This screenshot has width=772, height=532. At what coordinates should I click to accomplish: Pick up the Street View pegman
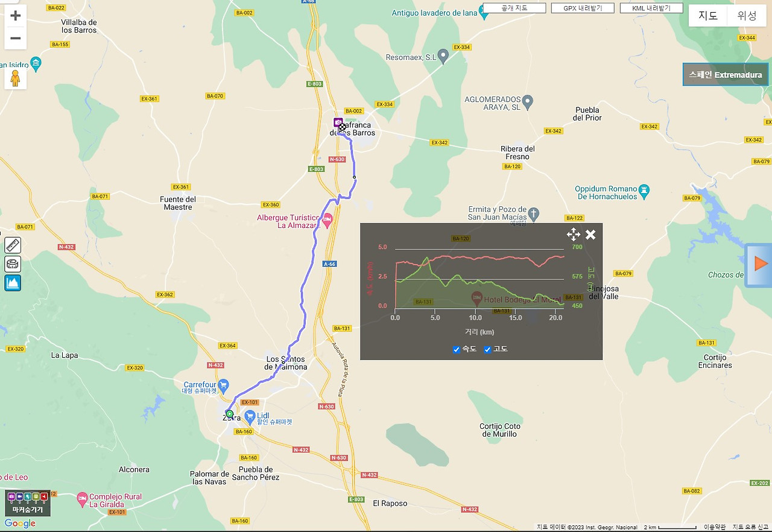[x=16, y=78]
